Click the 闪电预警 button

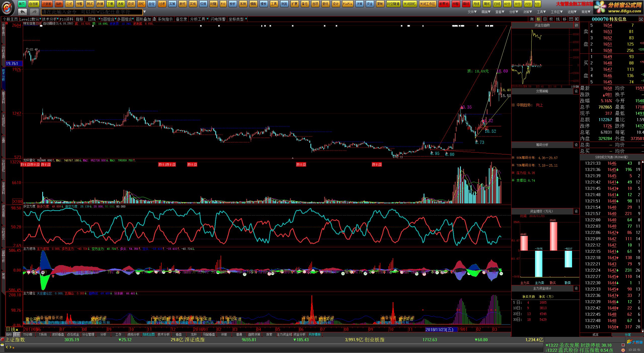(218, 19)
